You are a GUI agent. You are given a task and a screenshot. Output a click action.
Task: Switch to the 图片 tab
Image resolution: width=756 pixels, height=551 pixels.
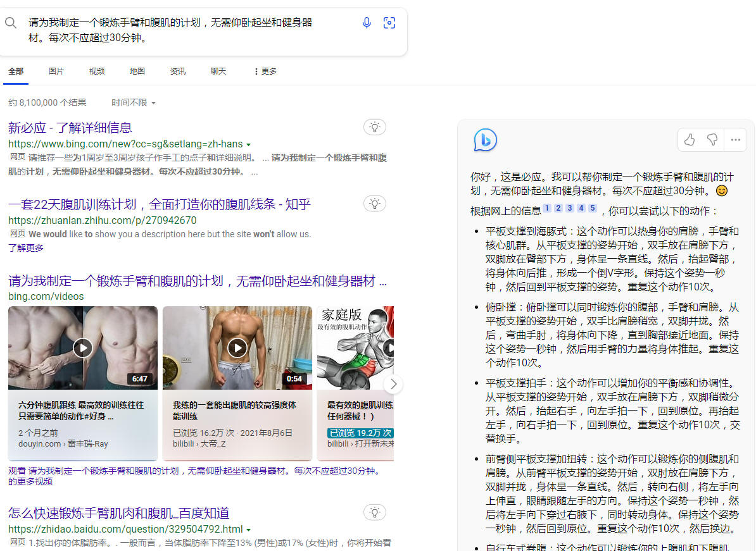(x=56, y=71)
